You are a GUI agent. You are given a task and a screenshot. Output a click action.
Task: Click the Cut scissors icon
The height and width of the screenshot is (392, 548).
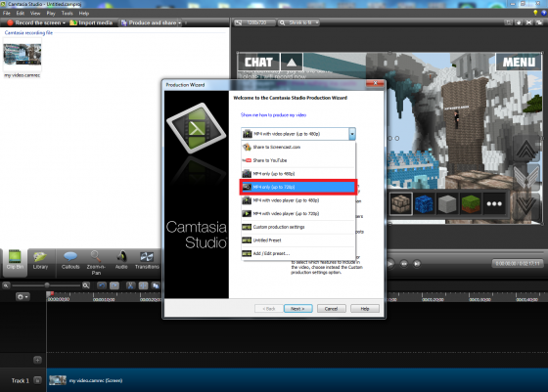click(x=130, y=285)
